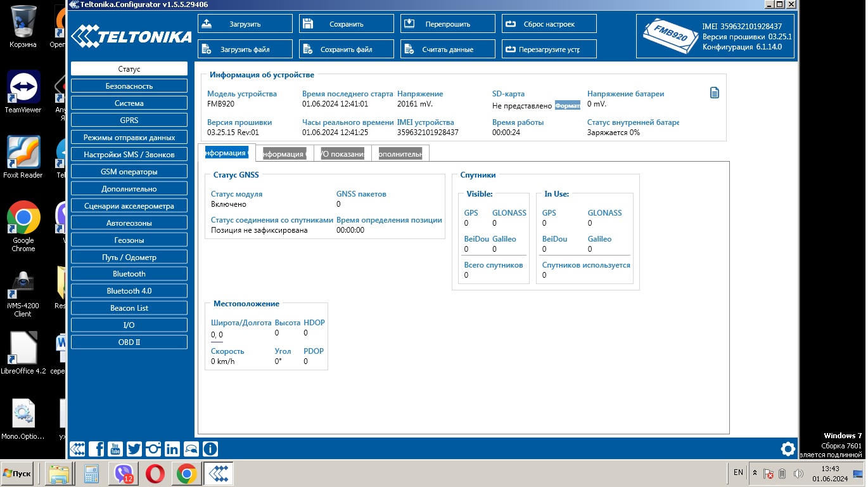The width and height of the screenshot is (868, 487).
Task: Select GPRS in the left sidebar
Action: point(129,120)
